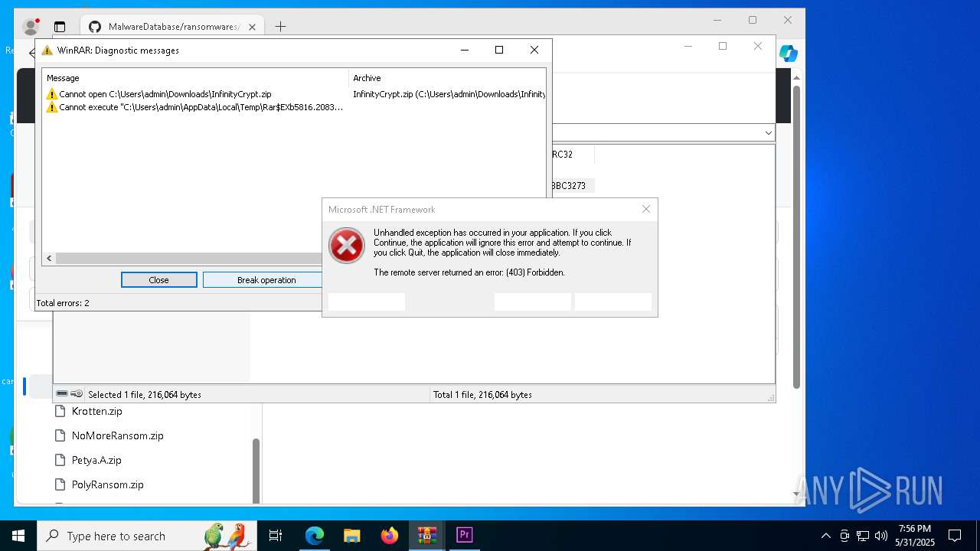The image size is (980, 551).
Task: Expand the WinRAR address bar dropdown arrow
Action: (x=768, y=133)
